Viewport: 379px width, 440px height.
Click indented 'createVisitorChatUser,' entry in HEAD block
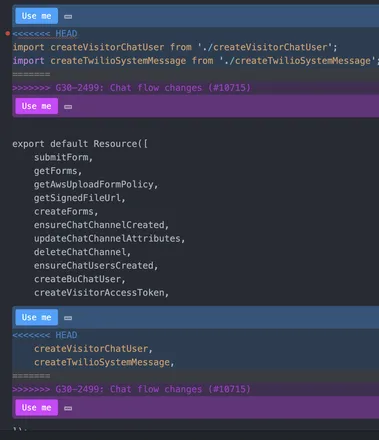(x=93, y=349)
